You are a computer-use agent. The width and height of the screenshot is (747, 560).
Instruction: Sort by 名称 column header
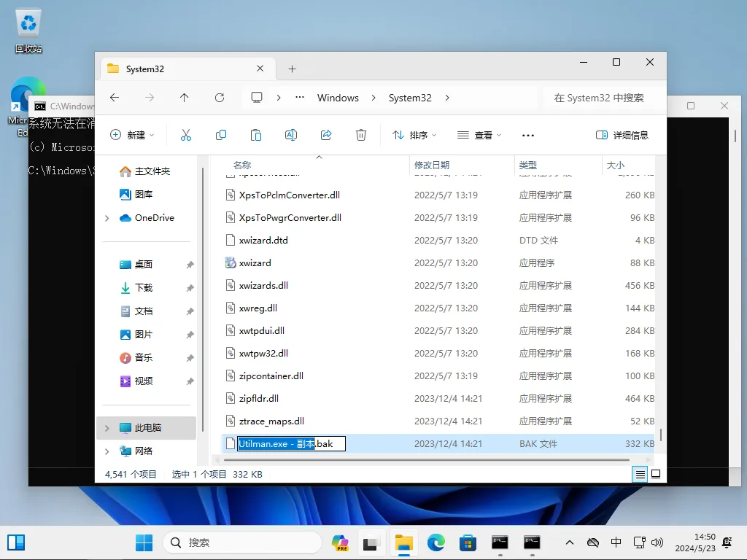(242, 166)
